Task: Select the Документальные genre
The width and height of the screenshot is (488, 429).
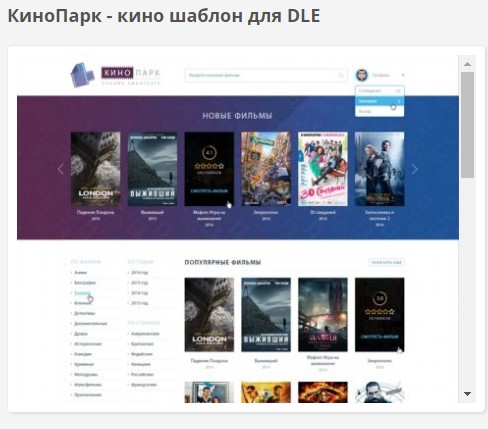Action: click(91, 323)
